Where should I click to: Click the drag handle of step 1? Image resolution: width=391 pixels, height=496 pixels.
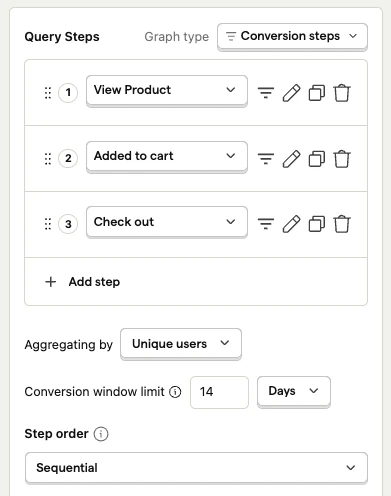click(x=48, y=93)
